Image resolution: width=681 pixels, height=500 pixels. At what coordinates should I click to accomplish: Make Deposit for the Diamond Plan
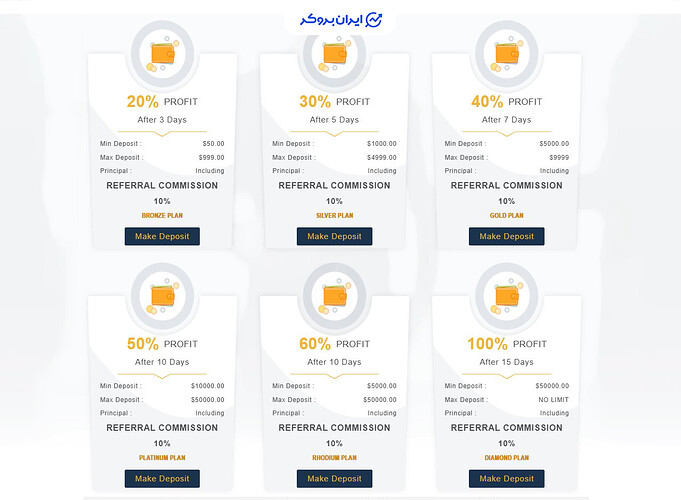(506, 479)
